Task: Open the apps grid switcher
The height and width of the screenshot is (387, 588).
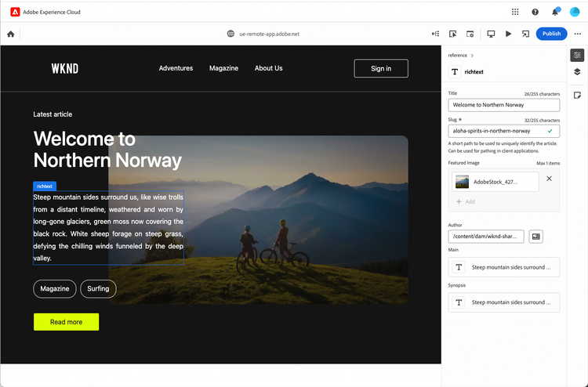Action: coord(515,12)
